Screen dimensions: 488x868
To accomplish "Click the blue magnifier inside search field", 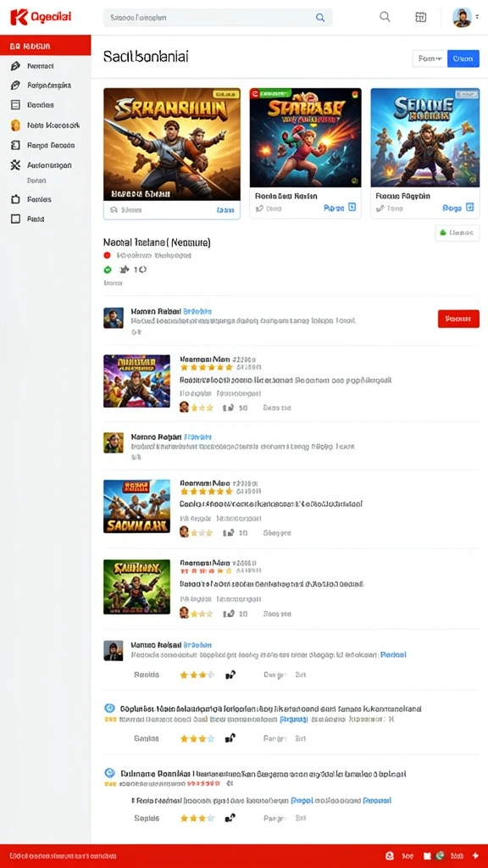I will (319, 18).
